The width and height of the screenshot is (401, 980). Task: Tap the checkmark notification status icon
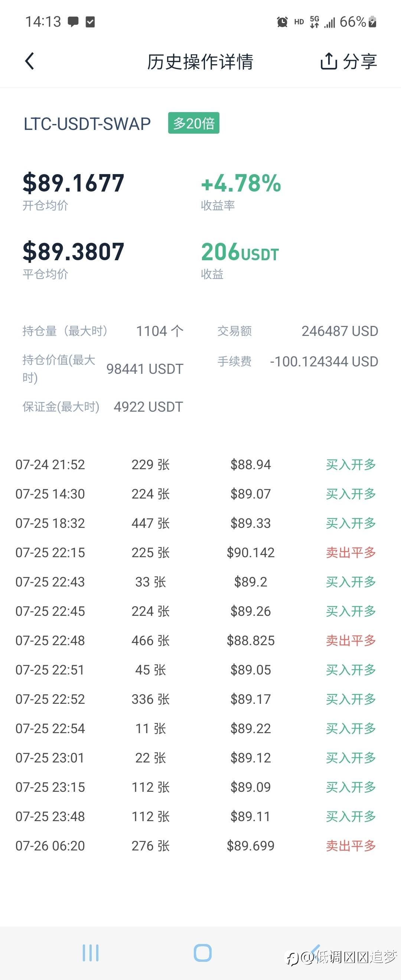click(90, 22)
